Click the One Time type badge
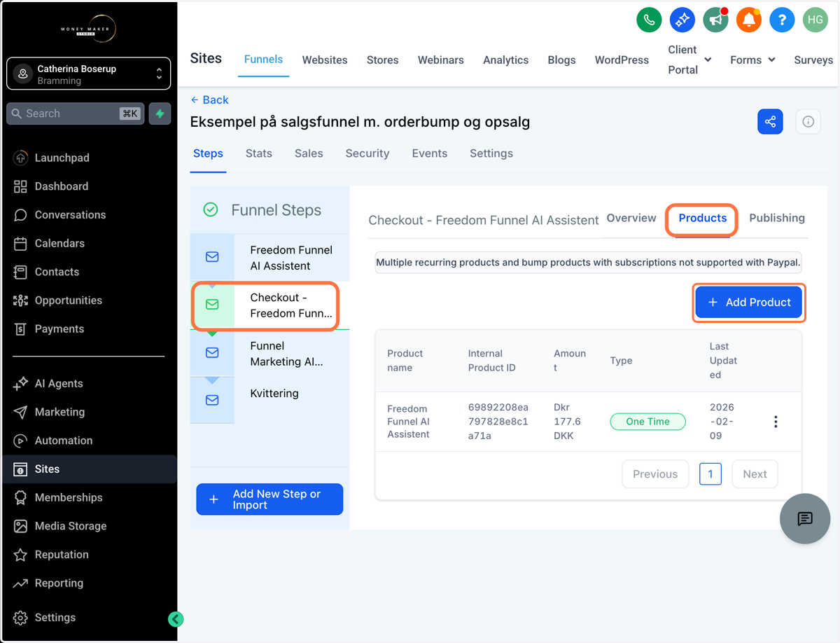This screenshot has width=840, height=643. coord(647,422)
